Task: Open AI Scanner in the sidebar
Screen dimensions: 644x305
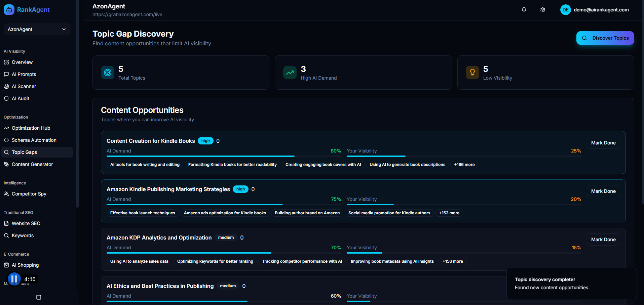Action: (24, 86)
